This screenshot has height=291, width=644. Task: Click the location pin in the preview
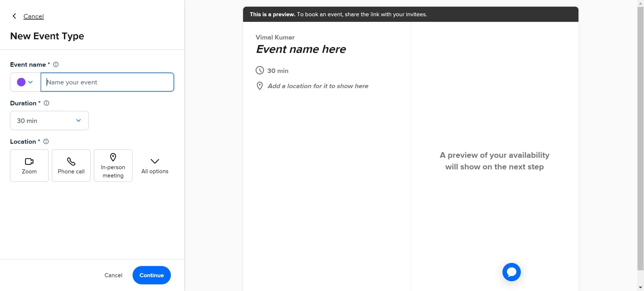pyautogui.click(x=259, y=86)
